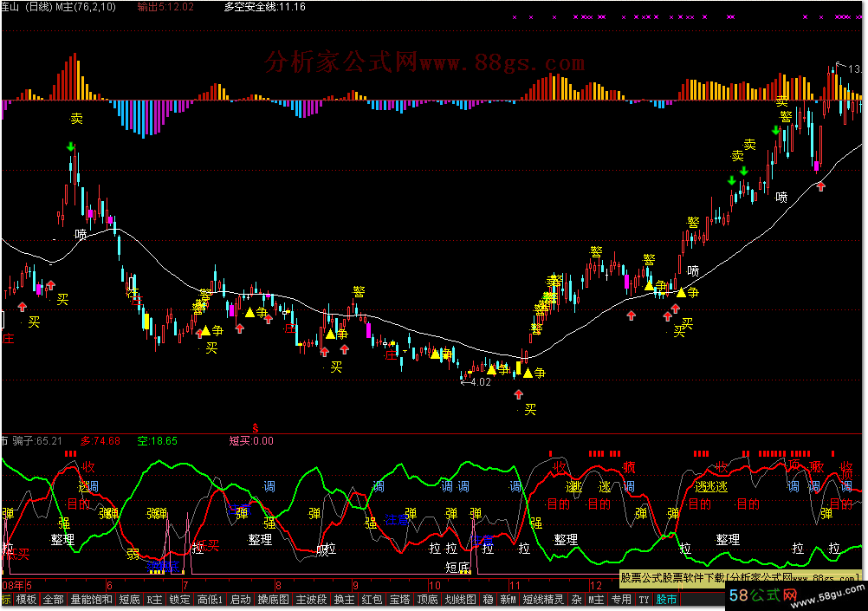Switch to the 全部 tab
This screenshot has height=611, width=868.
53,600
